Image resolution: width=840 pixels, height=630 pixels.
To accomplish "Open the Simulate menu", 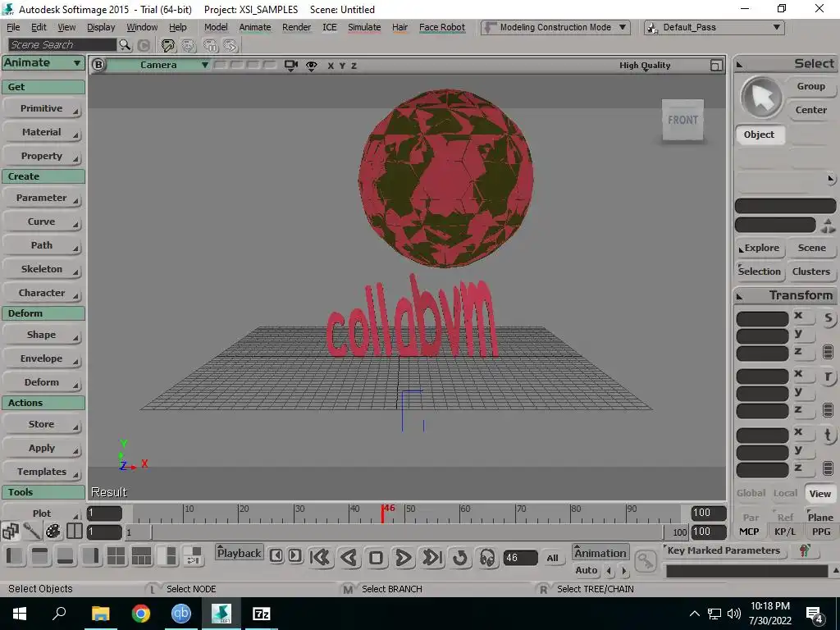I will click(364, 27).
